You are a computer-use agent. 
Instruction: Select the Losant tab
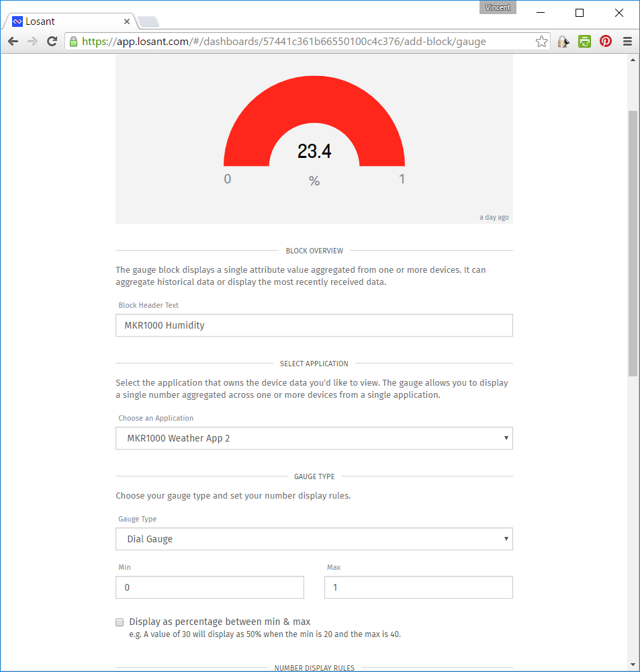[x=71, y=22]
